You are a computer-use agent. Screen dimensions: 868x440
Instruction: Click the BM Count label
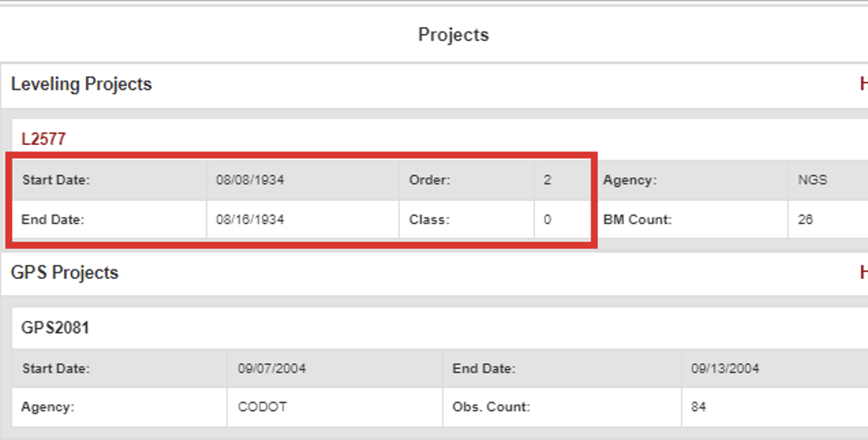(x=637, y=219)
